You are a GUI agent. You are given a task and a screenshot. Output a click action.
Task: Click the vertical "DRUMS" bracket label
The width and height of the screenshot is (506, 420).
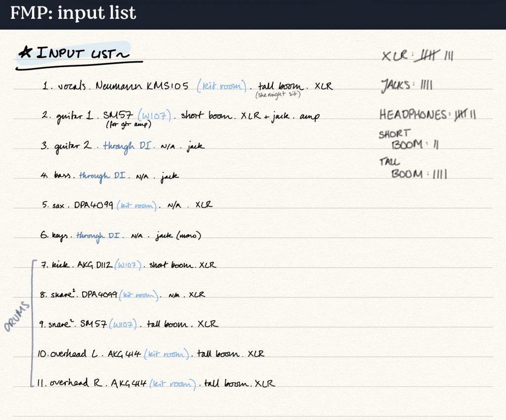click(17, 316)
